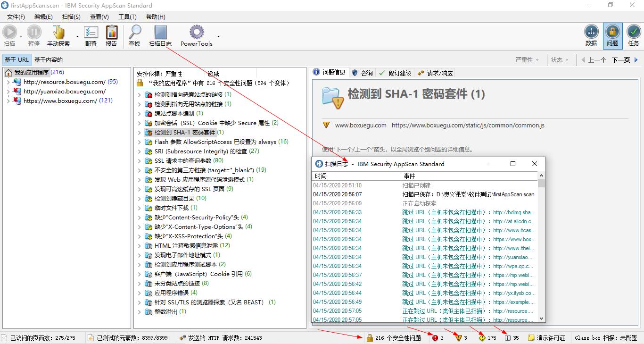Viewport: 644px width, 344px height.
Task: Click informational count 35 icon
Action: [508, 338]
